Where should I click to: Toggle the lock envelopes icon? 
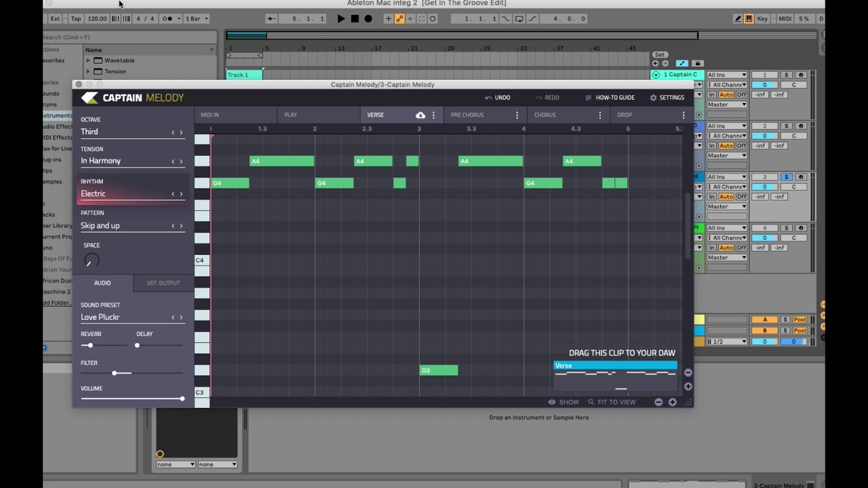click(697, 63)
